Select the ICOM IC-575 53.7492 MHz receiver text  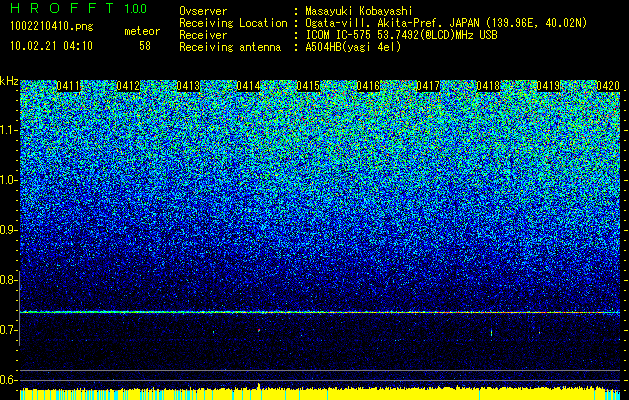pos(401,35)
